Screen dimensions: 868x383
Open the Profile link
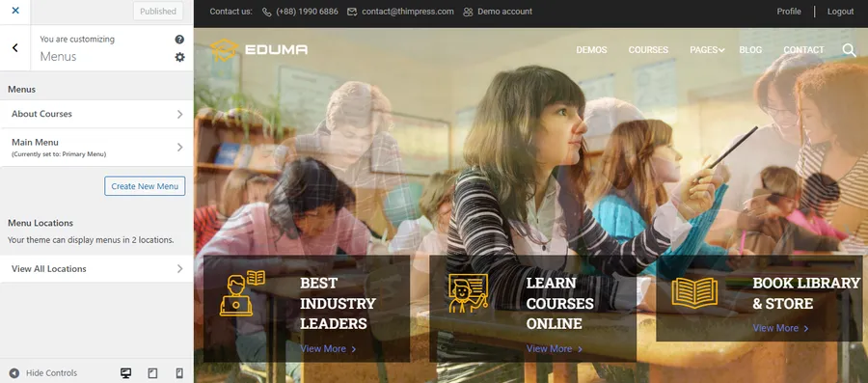(x=789, y=11)
